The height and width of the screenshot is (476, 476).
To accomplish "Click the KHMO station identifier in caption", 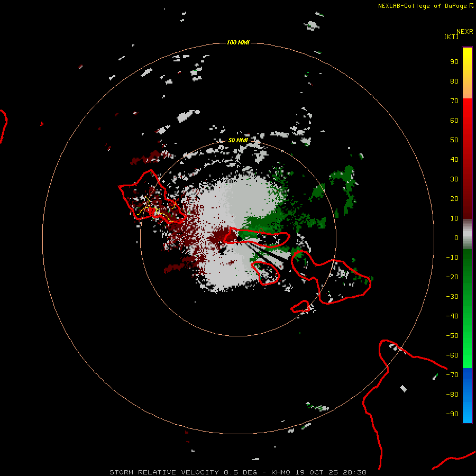I will 280,472.
